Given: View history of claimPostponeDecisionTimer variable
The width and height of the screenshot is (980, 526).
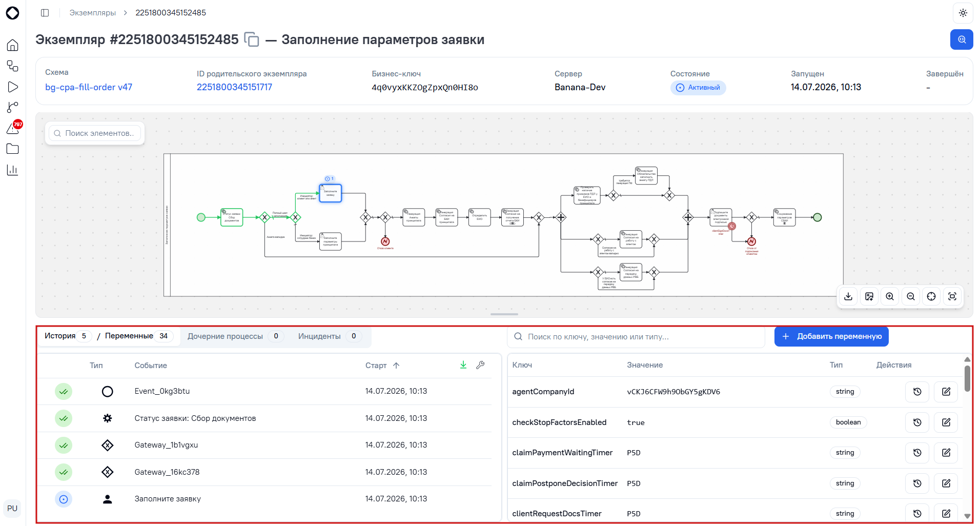Looking at the screenshot, I should [917, 483].
